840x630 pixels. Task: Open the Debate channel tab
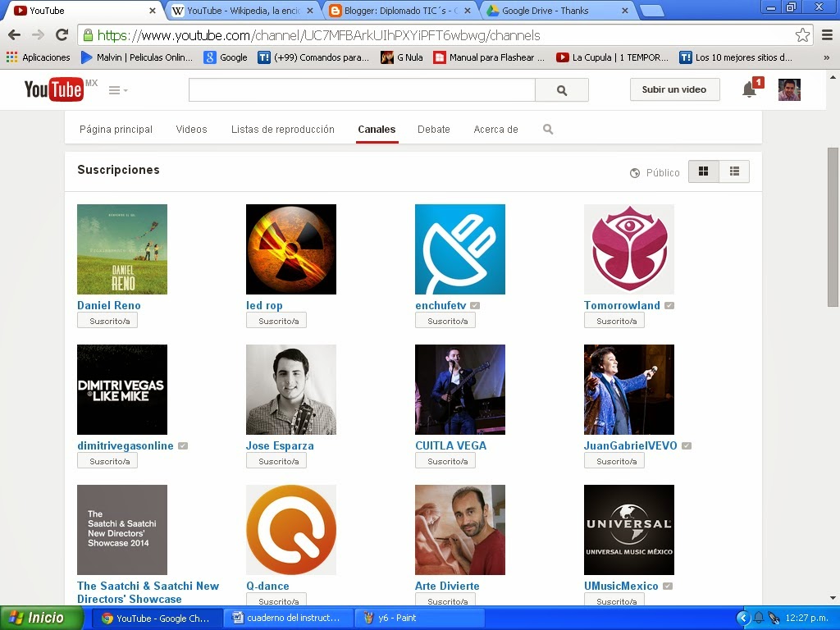(433, 129)
